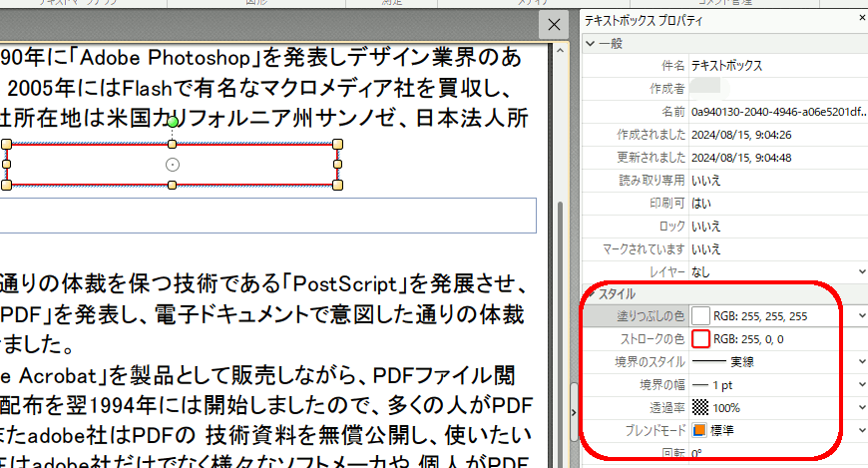The height and width of the screenshot is (468, 868).
Task: Click the 透過率 value 100%
Action: click(x=726, y=408)
